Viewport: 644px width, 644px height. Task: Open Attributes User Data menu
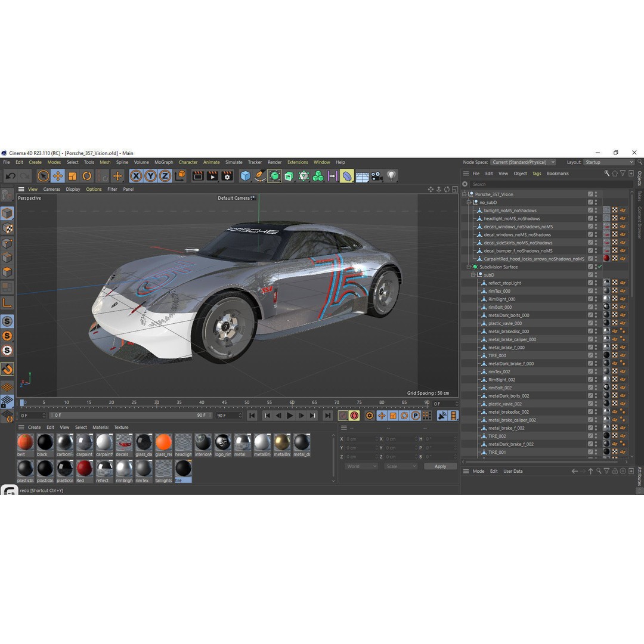tap(513, 472)
